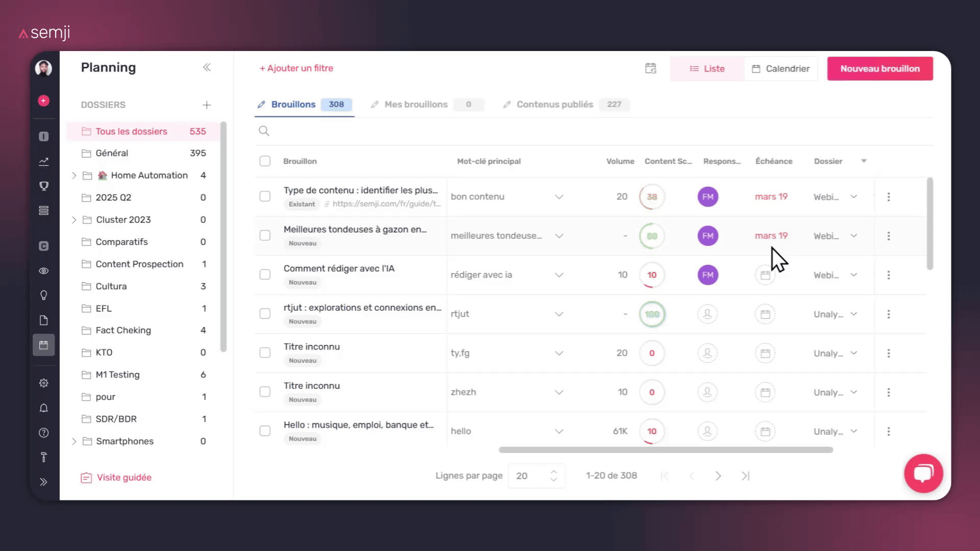The image size is (980, 551).
Task: Switch to Mes brouillons tab
Action: (x=427, y=105)
